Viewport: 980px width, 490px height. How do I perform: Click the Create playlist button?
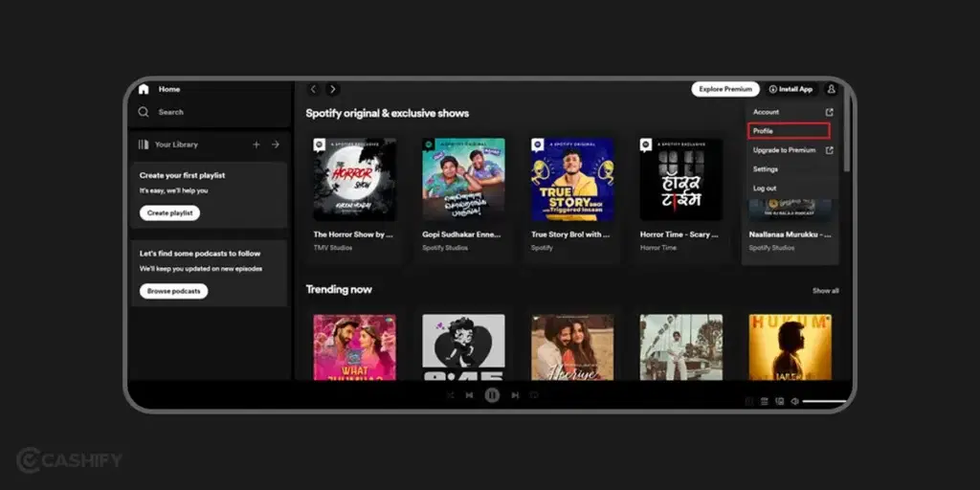(170, 213)
